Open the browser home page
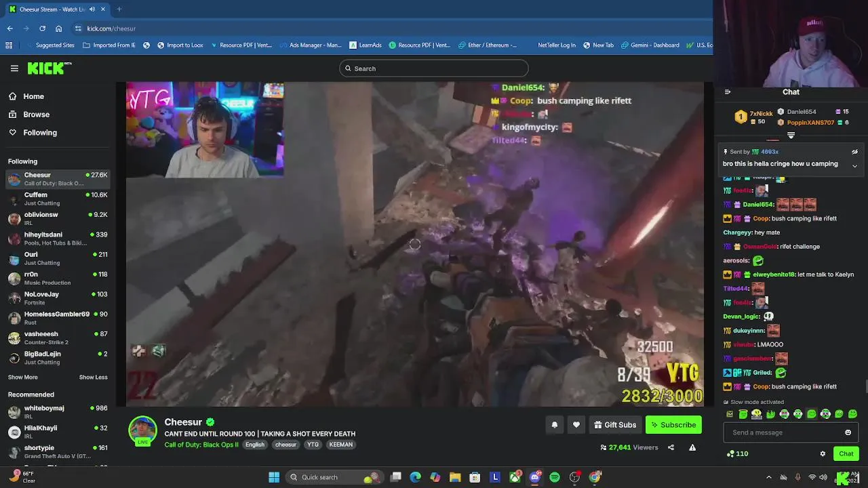Viewport: 868px width, 488px height. [x=59, y=28]
